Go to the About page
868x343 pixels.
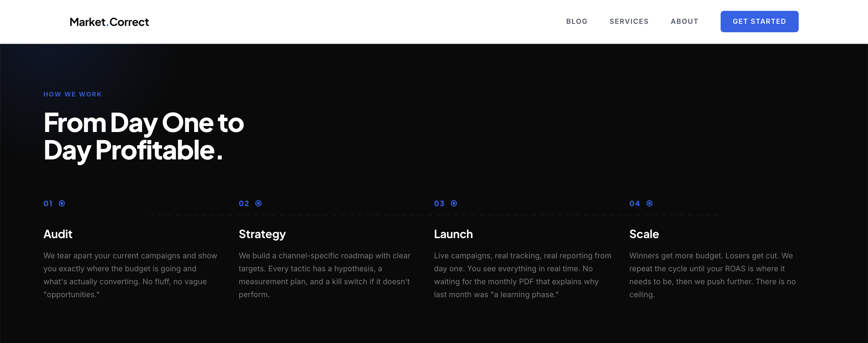click(x=684, y=22)
